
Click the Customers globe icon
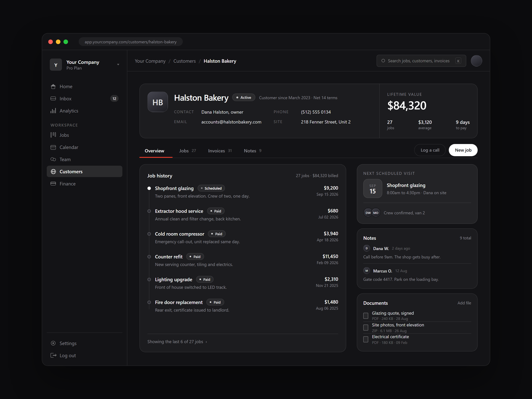[x=53, y=172]
